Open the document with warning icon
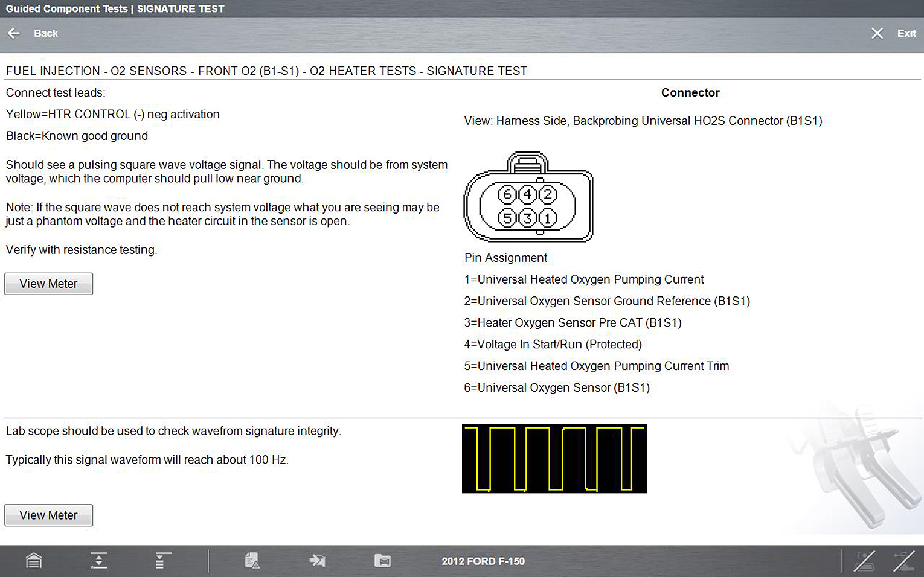 tap(252, 561)
